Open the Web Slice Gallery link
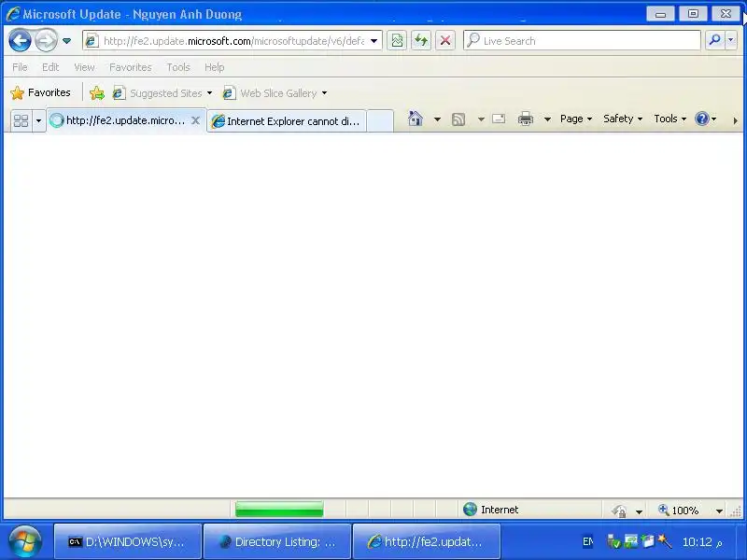The height and width of the screenshot is (560, 747). pyautogui.click(x=275, y=92)
